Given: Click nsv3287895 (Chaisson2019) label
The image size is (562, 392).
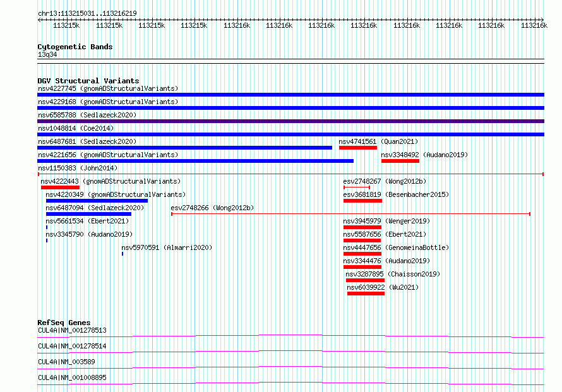Looking at the screenshot, I should 393,274.
